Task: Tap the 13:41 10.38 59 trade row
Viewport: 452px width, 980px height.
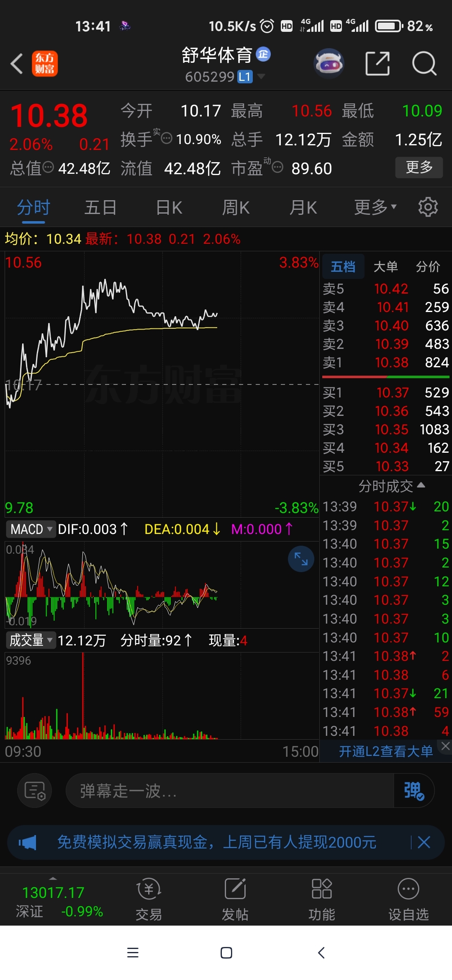Action: coord(385,712)
